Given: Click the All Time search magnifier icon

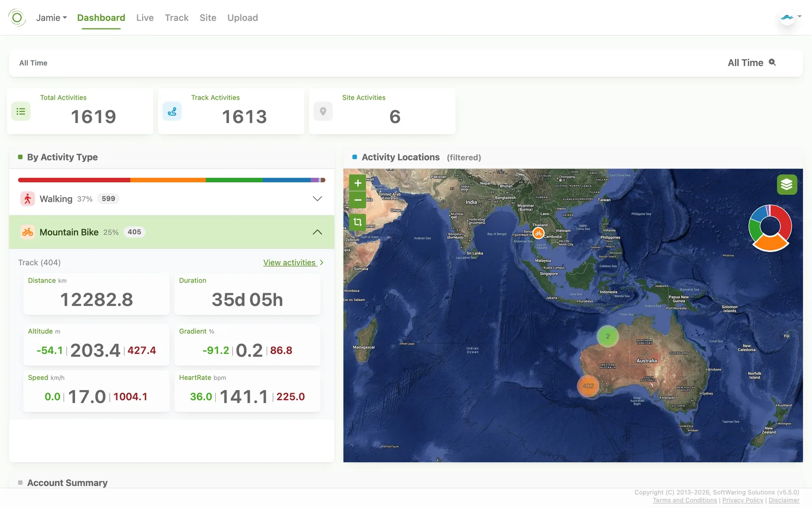Looking at the screenshot, I should (x=772, y=62).
